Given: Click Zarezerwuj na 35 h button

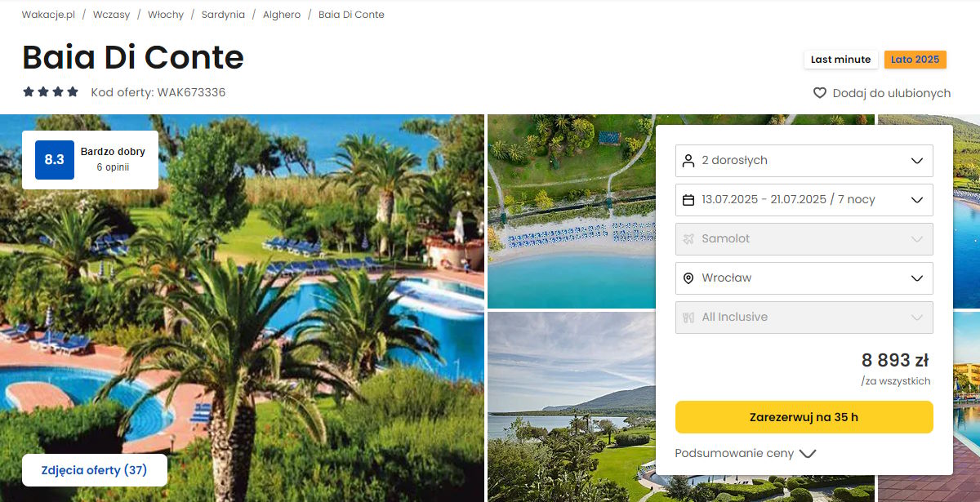Looking at the screenshot, I should tap(804, 417).
